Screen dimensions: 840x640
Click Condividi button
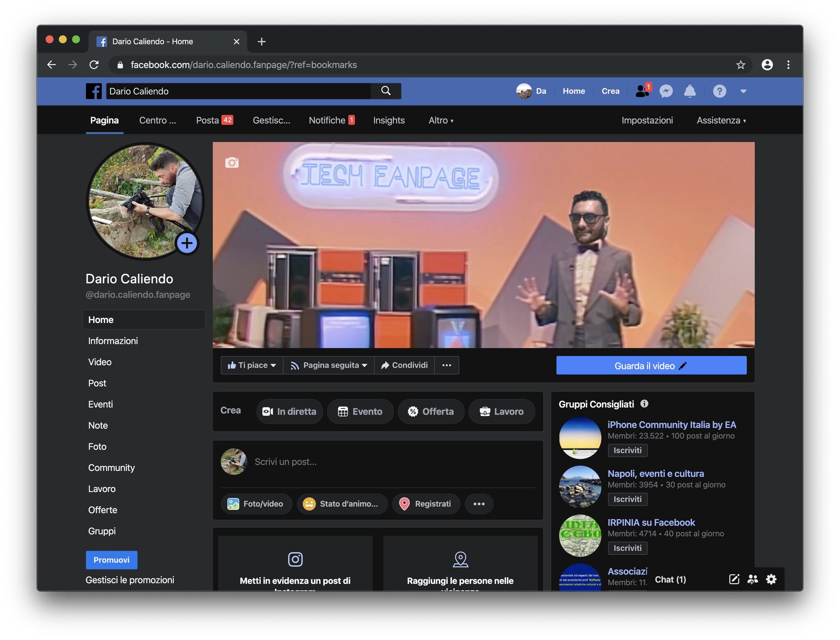404,365
